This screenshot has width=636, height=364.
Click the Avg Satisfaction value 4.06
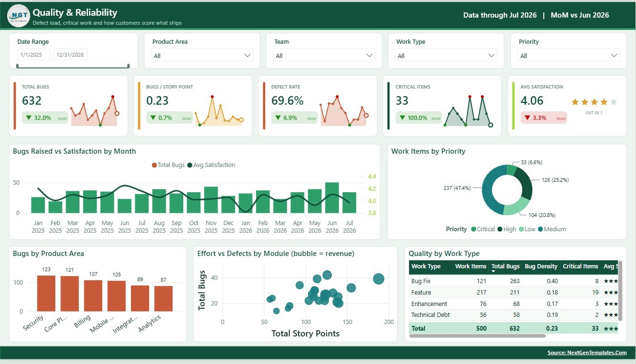pyautogui.click(x=532, y=101)
